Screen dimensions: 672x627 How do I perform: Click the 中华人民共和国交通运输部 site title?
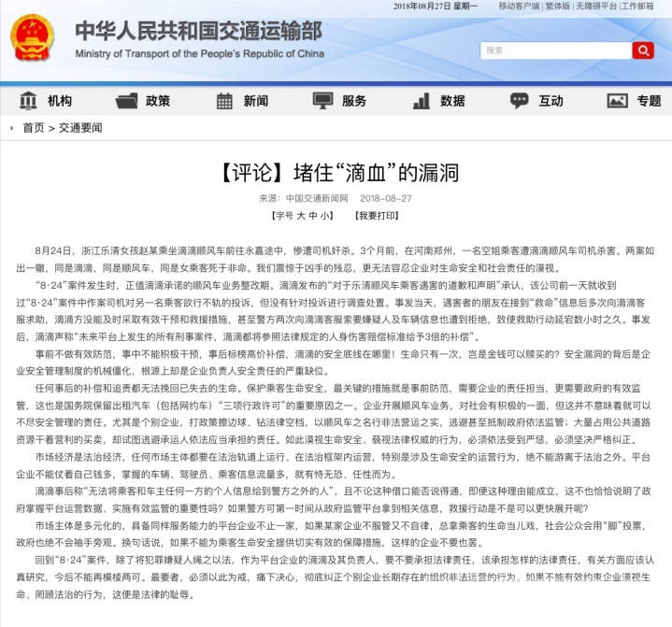(x=198, y=31)
